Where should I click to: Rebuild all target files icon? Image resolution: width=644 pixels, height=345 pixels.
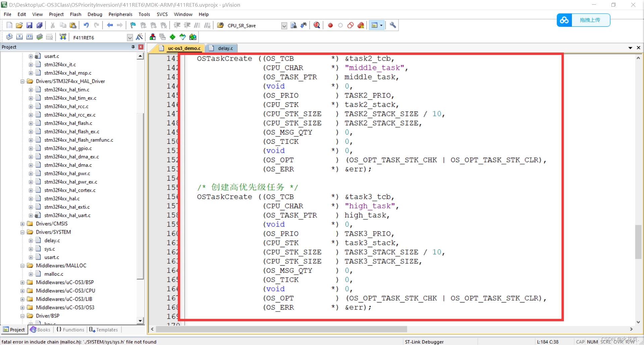point(30,37)
